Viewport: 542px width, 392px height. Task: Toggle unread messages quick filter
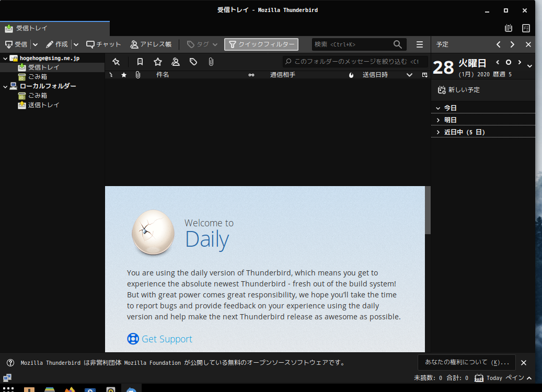[x=140, y=62]
